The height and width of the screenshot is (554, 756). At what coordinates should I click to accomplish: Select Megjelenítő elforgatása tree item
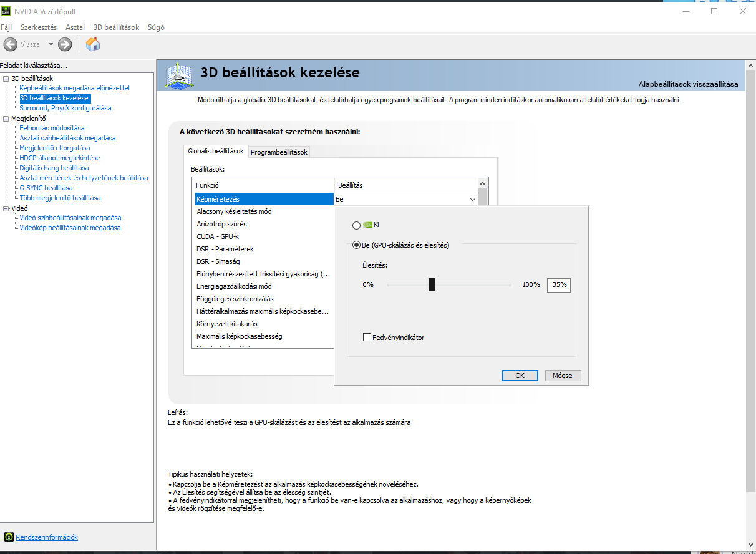[x=54, y=148]
